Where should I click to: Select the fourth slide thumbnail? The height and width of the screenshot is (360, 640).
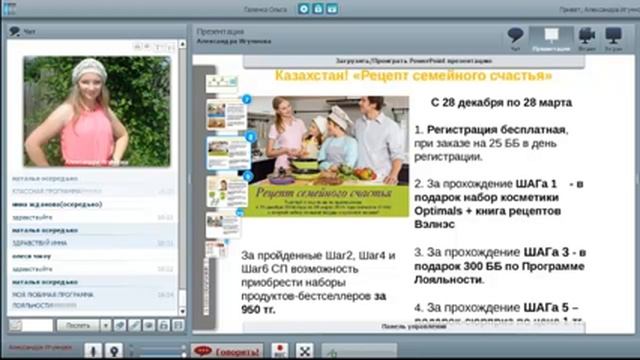pyautogui.click(x=227, y=192)
